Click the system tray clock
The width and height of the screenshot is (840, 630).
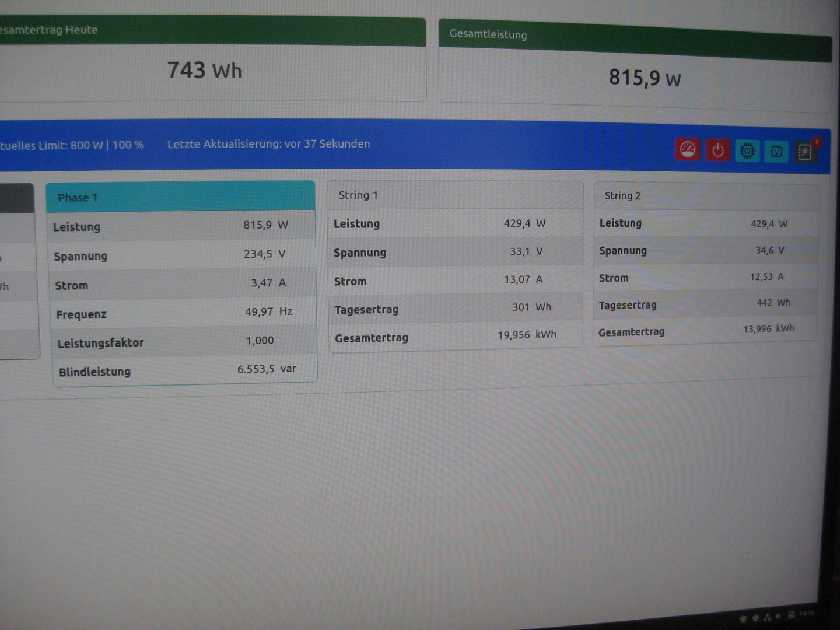tap(807, 613)
